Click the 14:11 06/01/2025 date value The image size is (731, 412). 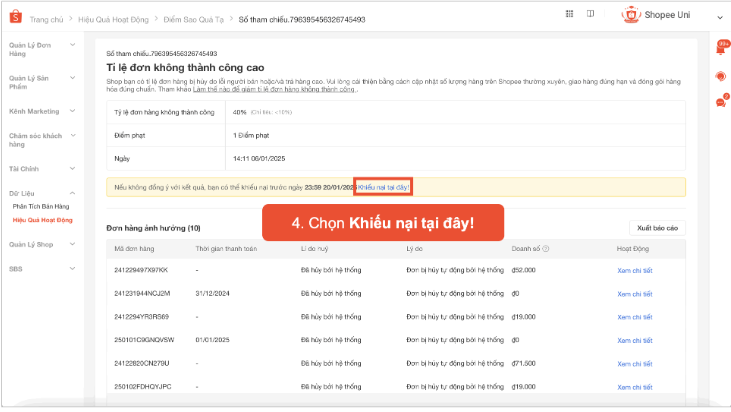pyautogui.click(x=259, y=159)
